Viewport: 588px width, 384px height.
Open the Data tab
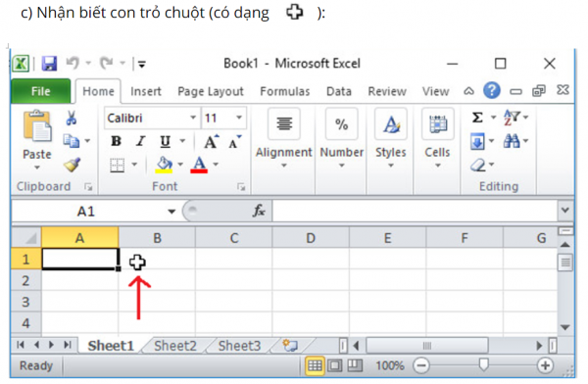339,91
